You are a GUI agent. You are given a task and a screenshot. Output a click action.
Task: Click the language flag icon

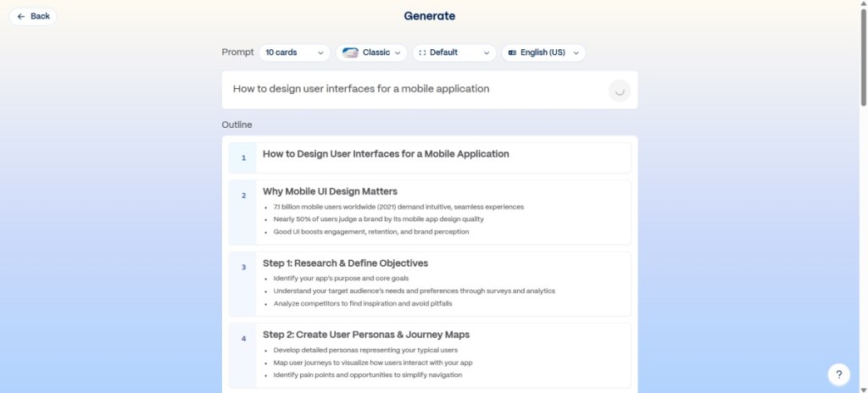pyautogui.click(x=512, y=53)
